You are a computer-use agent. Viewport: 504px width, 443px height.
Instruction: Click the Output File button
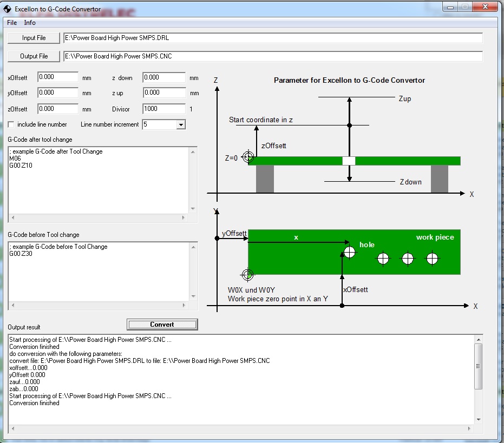pyautogui.click(x=34, y=56)
